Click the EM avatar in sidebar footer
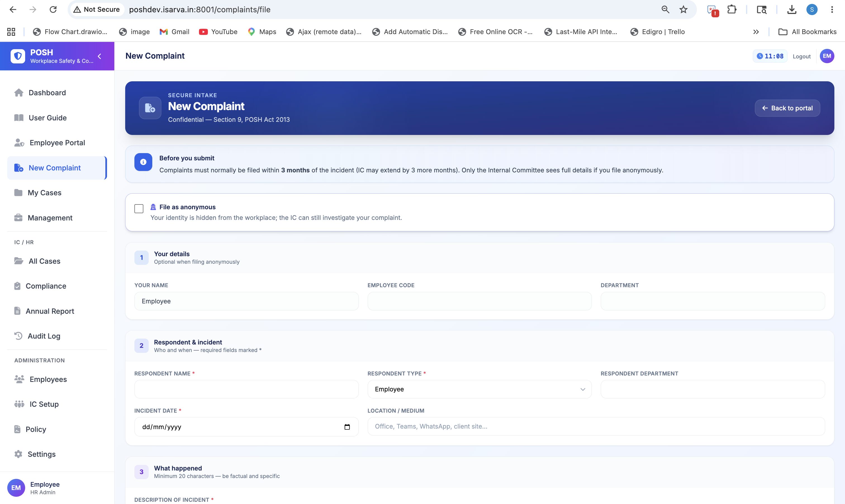The image size is (845, 504). [x=16, y=488]
